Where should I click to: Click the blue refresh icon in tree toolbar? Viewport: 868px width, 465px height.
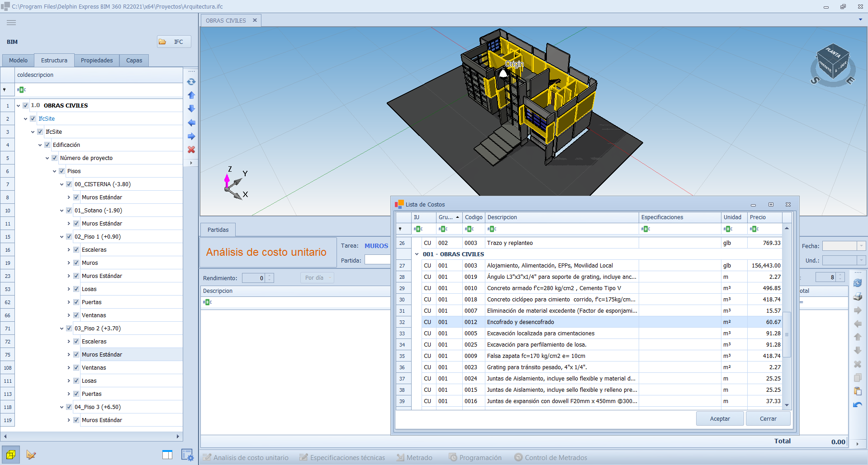click(x=191, y=82)
